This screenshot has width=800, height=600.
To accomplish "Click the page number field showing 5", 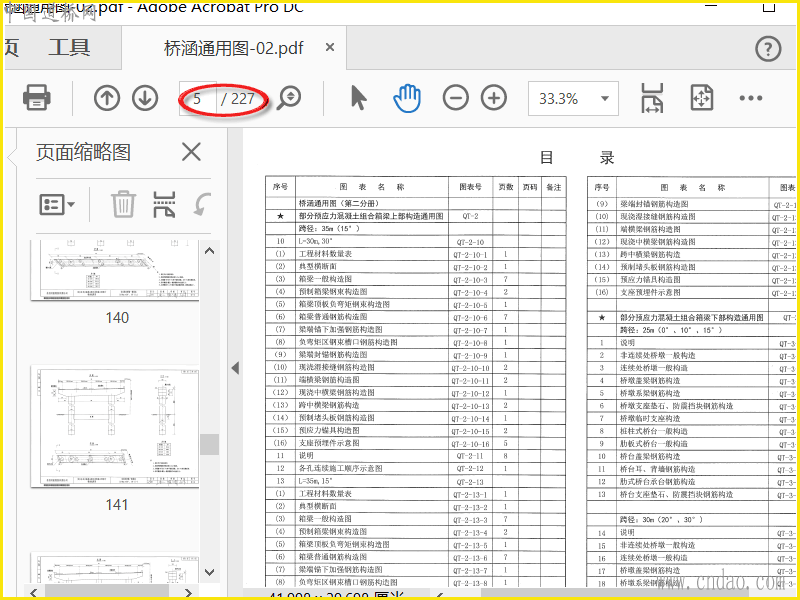I will click(197, 98).
